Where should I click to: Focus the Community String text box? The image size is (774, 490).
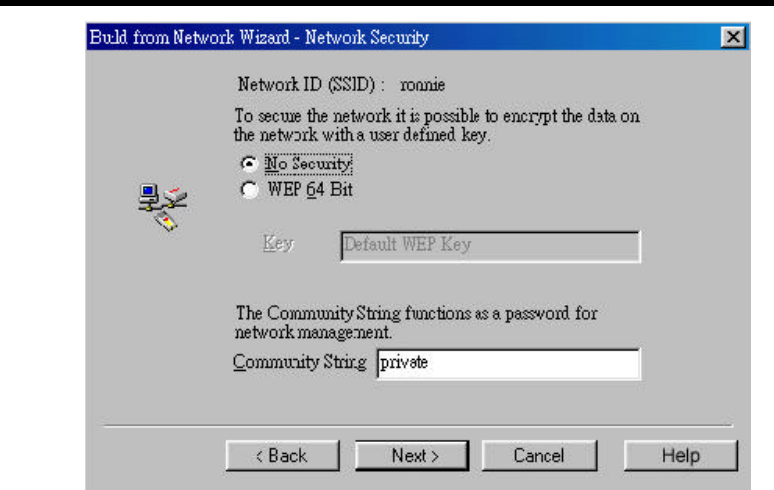[x=508, y=364]
